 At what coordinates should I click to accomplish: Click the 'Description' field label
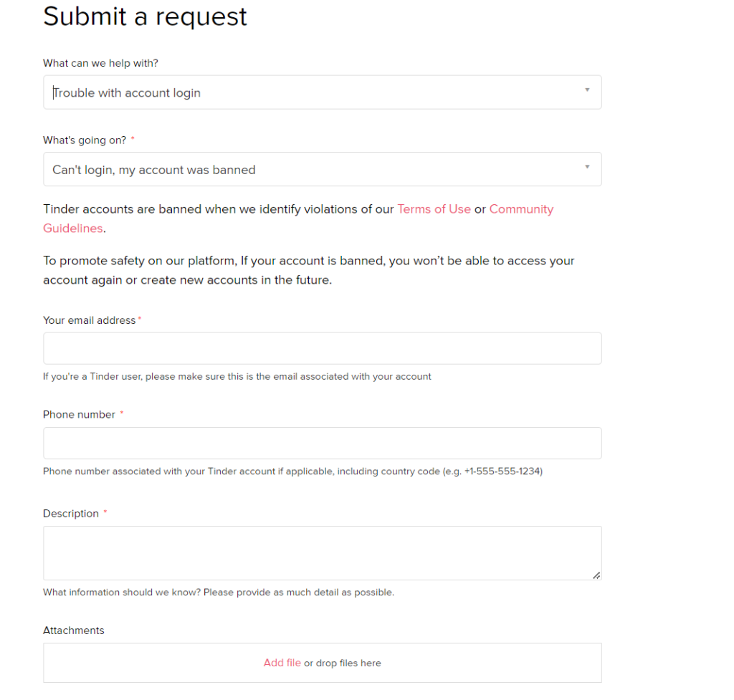click(71, 514)
